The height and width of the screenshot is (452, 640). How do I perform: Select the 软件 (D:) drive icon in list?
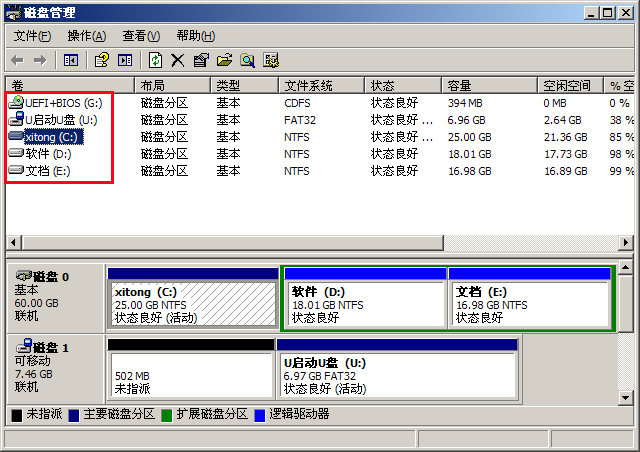tap(16, 153)
